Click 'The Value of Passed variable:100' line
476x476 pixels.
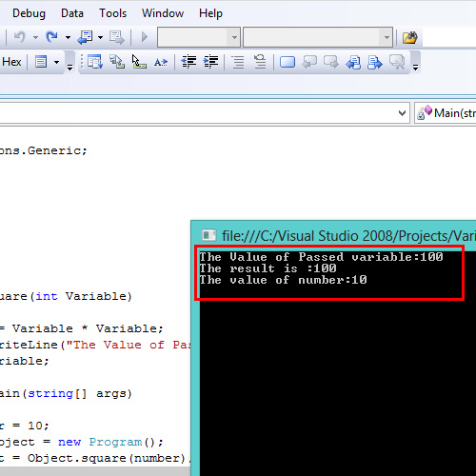click(321, 257)
